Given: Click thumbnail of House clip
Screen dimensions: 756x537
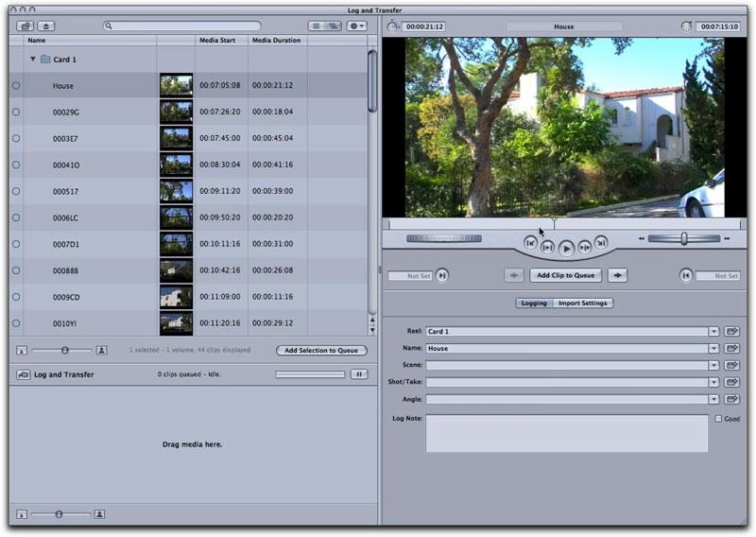Looking at the screenshot, I should tap(176, 85).
